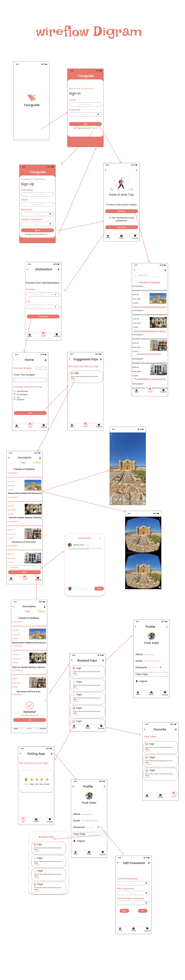Image resolution: width=185 pixels, height=980 pixels.
Task: Expand Your Trips dropdown on upper Profile screen
Action: (151, 674)
